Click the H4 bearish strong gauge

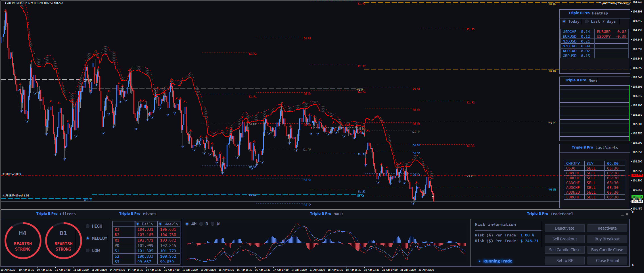click(x=23, y=241)
